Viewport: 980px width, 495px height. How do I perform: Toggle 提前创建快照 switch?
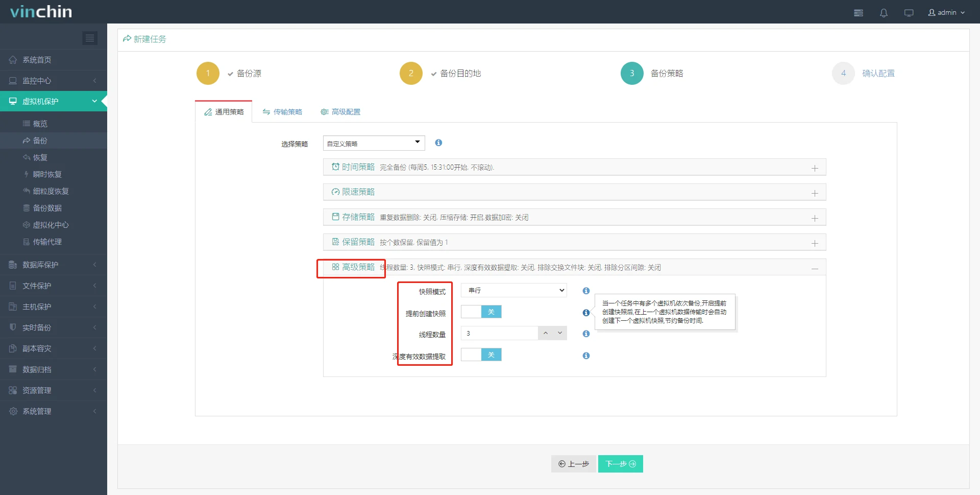tap(481, 312)
